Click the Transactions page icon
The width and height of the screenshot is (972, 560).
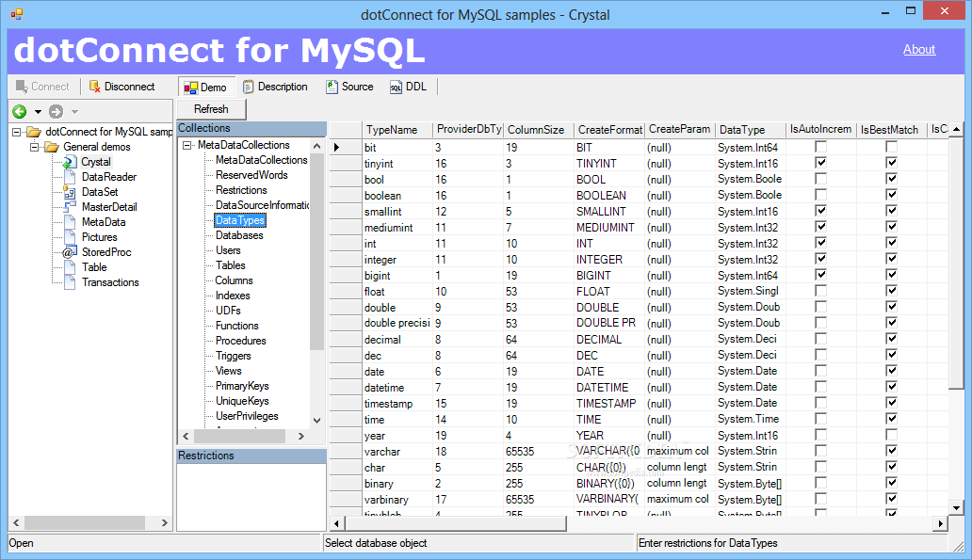coord(70,282)
